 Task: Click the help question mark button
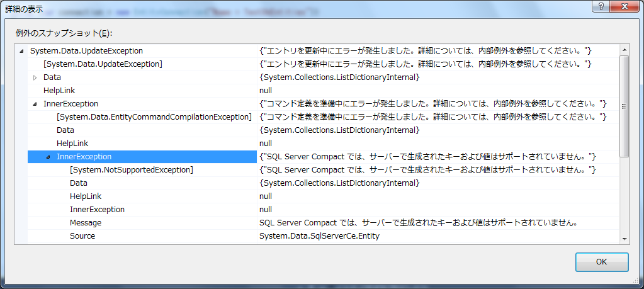click(601, 6)
